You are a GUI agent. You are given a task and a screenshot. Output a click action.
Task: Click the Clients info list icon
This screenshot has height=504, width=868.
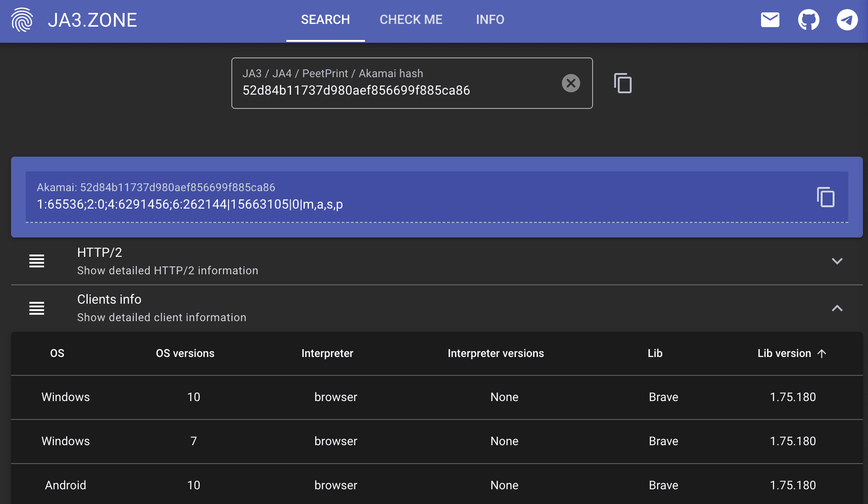(37, 308)
